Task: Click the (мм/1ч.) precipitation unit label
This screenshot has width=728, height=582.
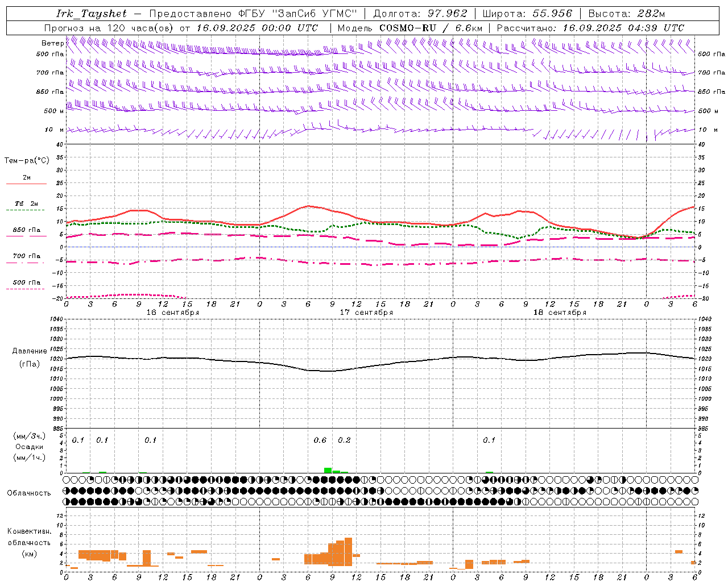Action: coord(29,458)
